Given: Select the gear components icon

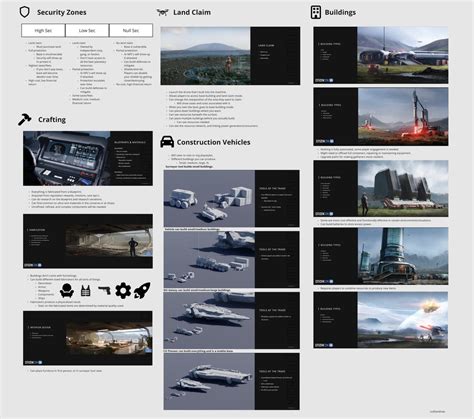Looking at the screenshot, I should 123,290.
